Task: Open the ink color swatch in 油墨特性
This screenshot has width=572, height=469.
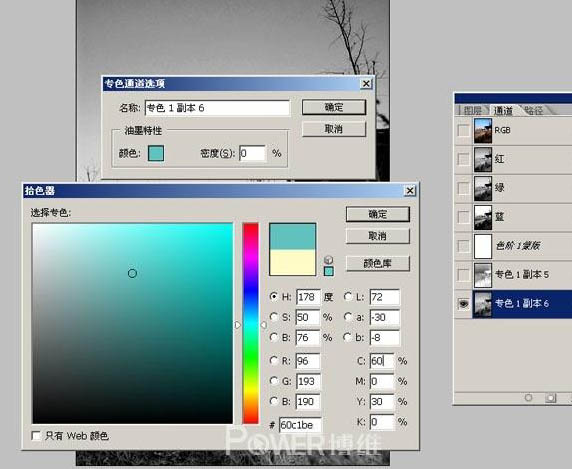Action: pyautogui.click(x=156, y=153)
